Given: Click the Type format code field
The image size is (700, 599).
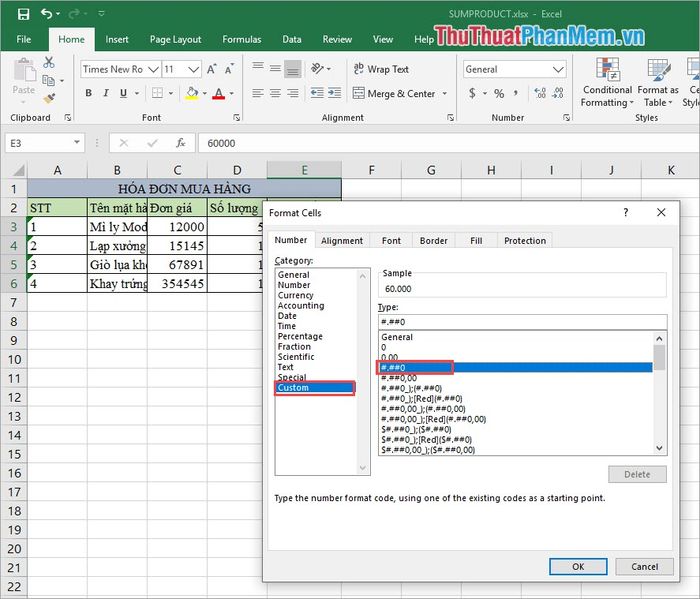Looking at the screenshot, I should [522, 322].
